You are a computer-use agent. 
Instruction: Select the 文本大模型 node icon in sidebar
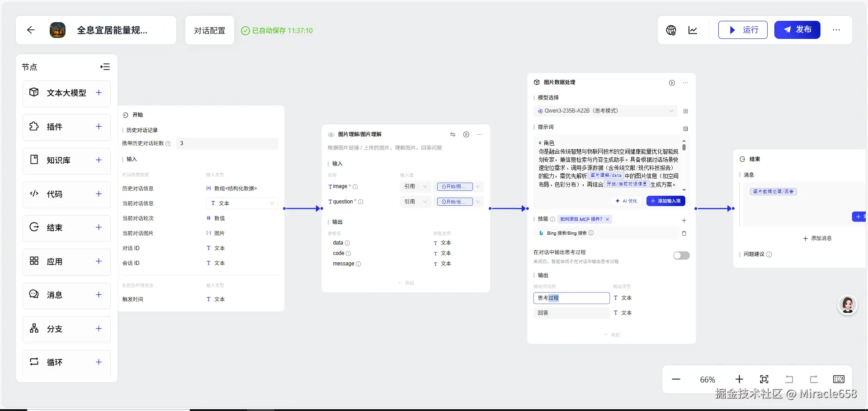(x=33, y=92)
